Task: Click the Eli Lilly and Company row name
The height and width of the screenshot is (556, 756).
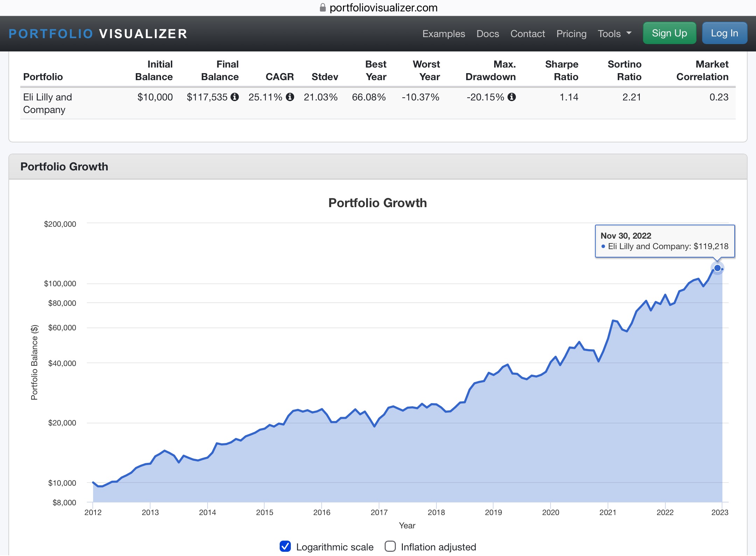Action: 48,103
